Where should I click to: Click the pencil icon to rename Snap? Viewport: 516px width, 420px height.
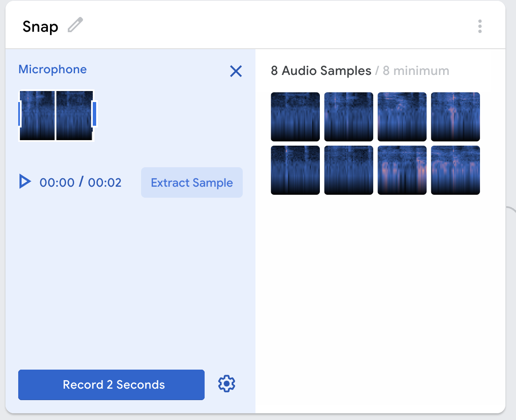[75, 25]
